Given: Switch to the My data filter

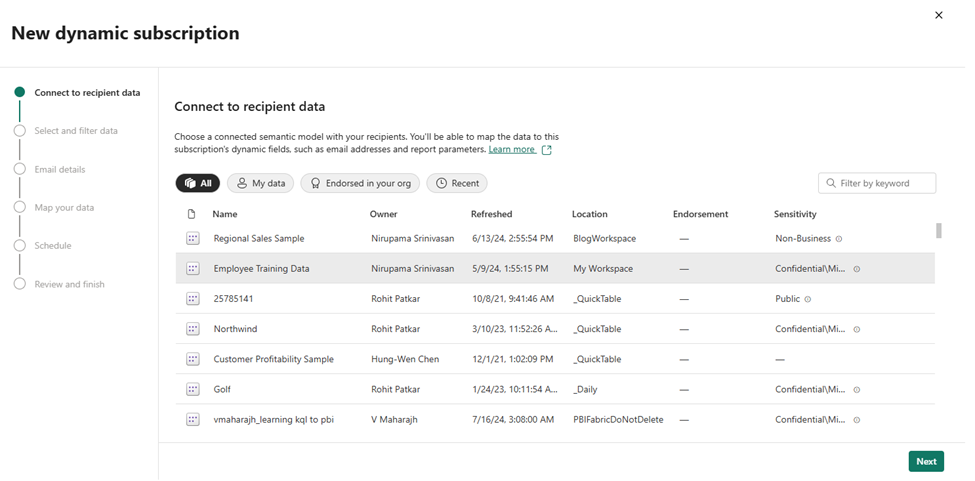Looking at the screenshot, I should (261, 183).
